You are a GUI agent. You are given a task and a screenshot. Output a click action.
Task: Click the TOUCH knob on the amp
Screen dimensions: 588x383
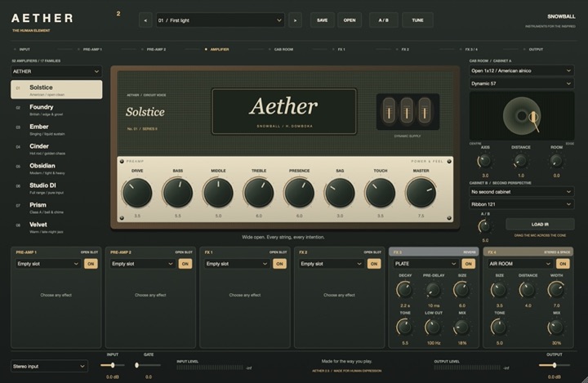(x=381, y=193)
